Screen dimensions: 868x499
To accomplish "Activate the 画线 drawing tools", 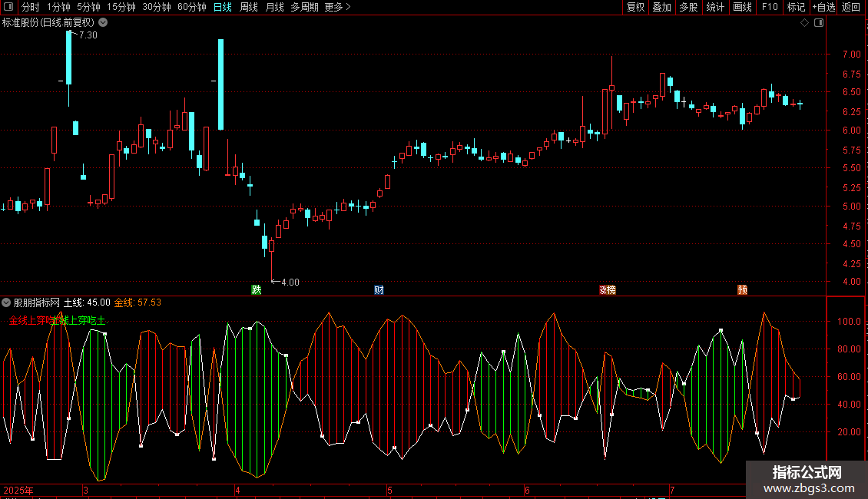I will coord(742,7).
